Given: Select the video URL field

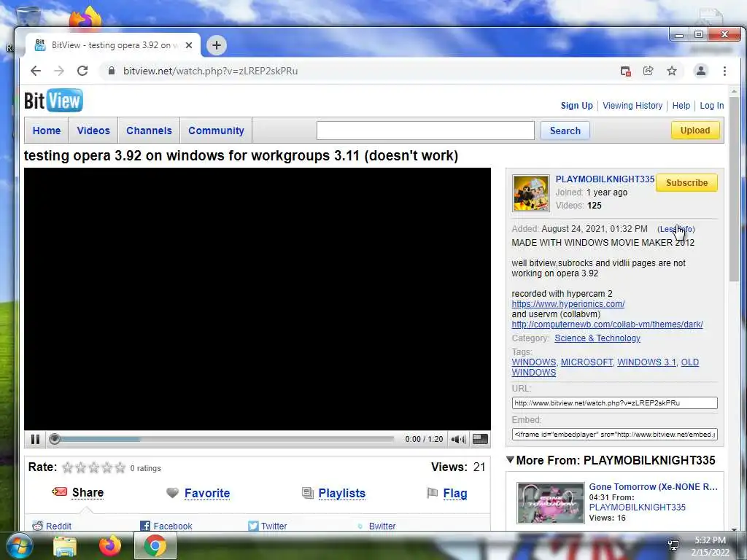Looking at the screenshot, I should point(614,402).
